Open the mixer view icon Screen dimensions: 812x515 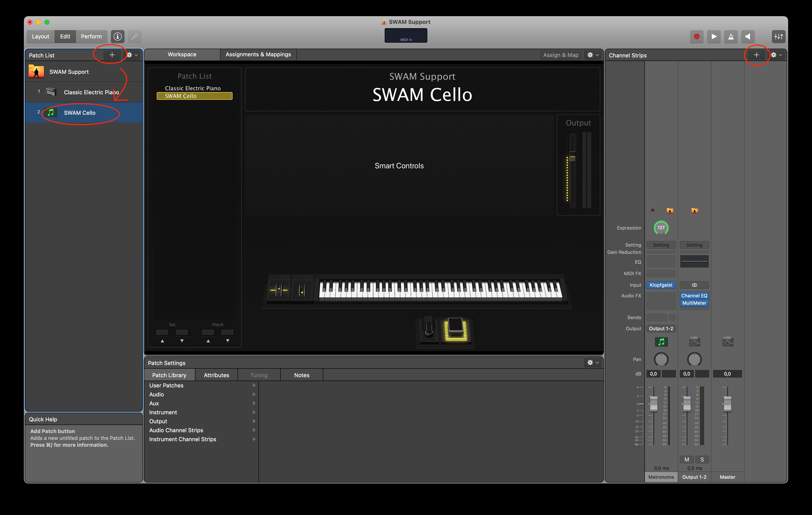coord(778,36)
